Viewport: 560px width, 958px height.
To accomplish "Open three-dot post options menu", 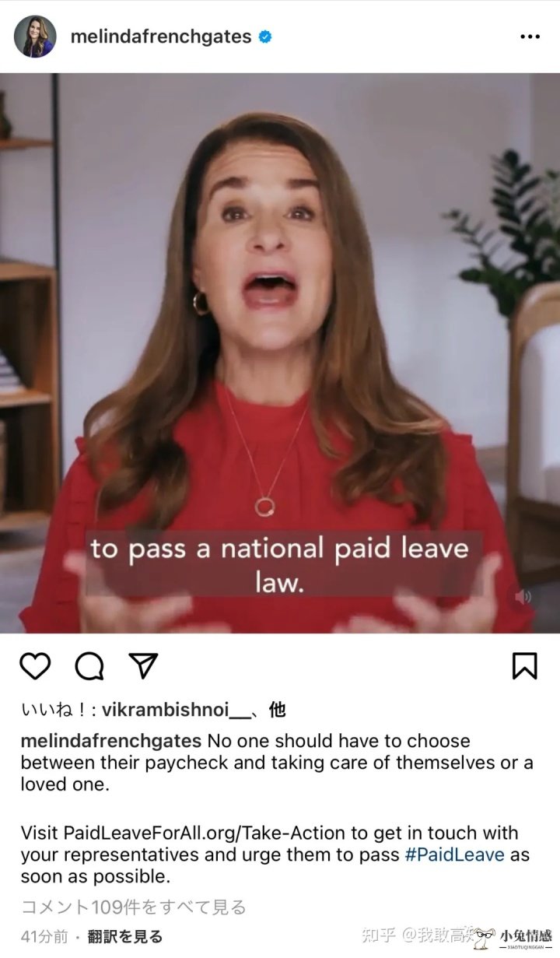I will click(530, 37).
